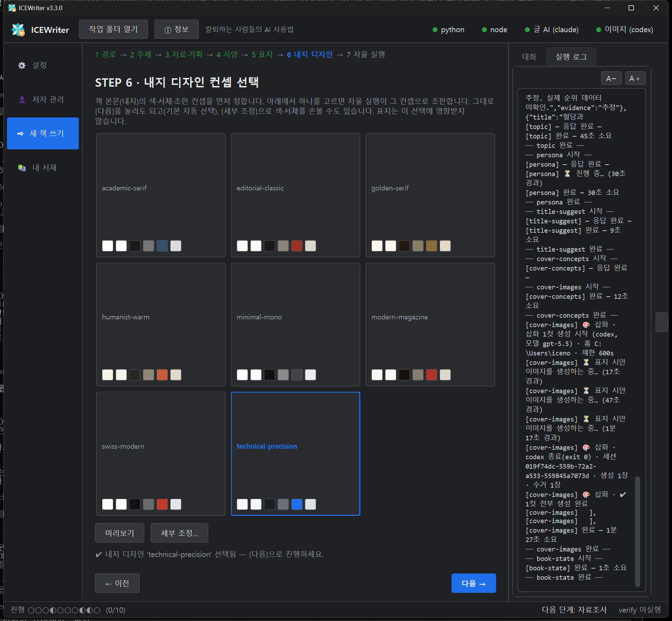Click the ICEWriter snowflake logo icon
The image size is (672, 621).
tap(18, 30)
